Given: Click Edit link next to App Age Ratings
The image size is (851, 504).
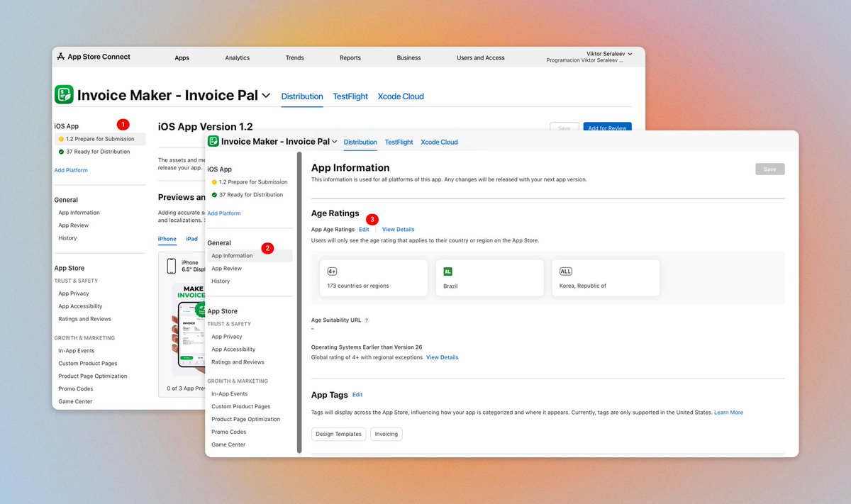Looking at the screenshot, I should (x=364, y=230).
